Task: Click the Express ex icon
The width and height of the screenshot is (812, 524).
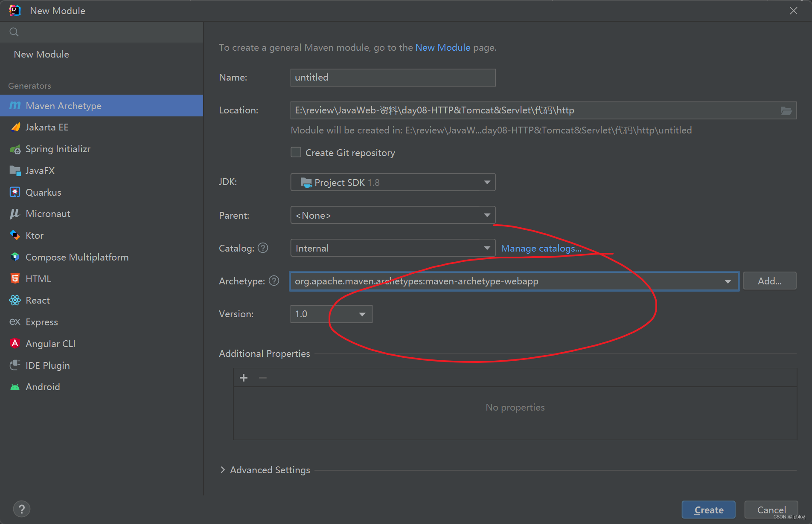Action: click(x=15, y=322)
